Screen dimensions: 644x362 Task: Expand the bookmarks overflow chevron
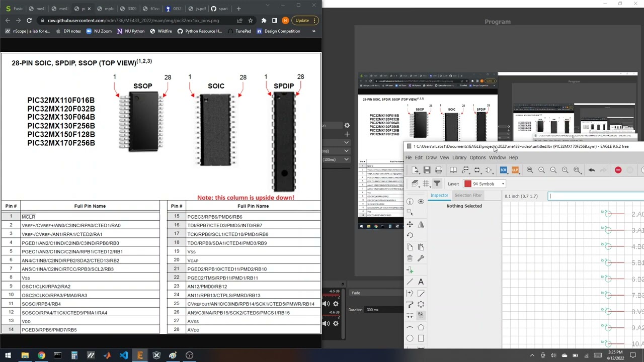313,31
